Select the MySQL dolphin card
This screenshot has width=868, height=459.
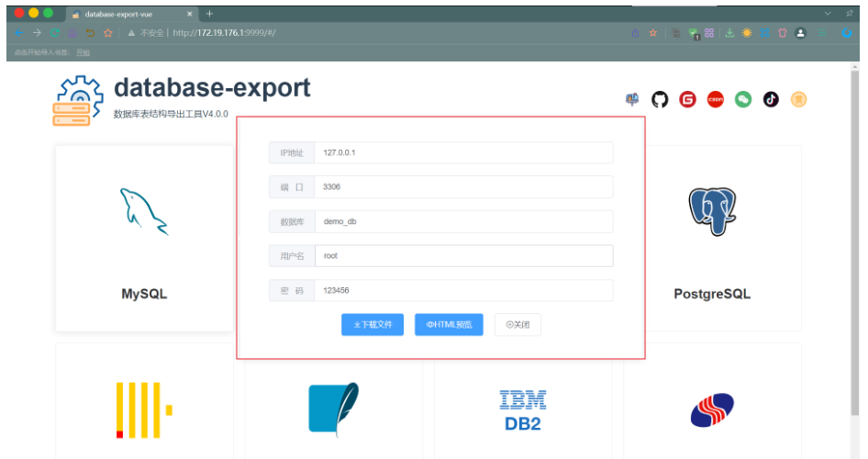(x=144, y=239)
